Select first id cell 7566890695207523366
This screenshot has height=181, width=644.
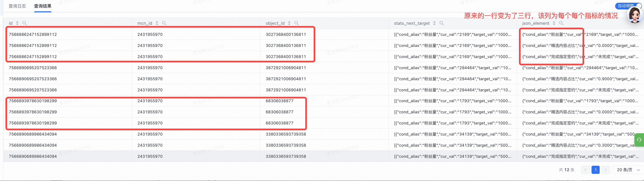coord(33,68)
